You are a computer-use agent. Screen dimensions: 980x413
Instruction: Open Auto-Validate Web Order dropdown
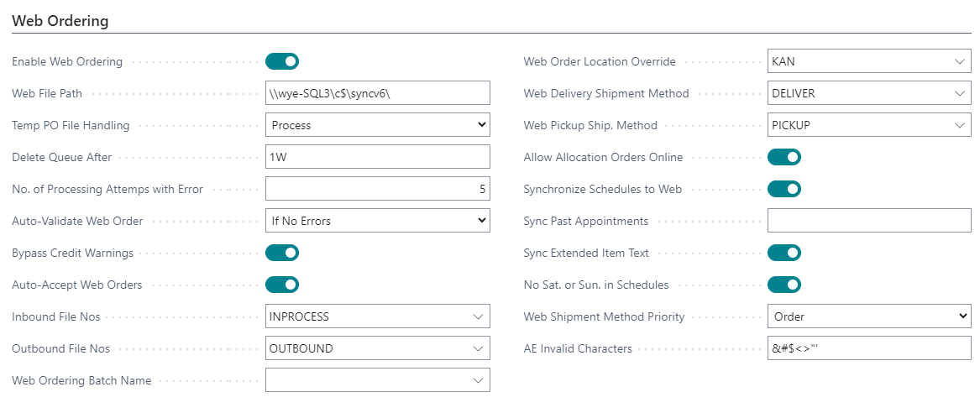coord(377,221)
